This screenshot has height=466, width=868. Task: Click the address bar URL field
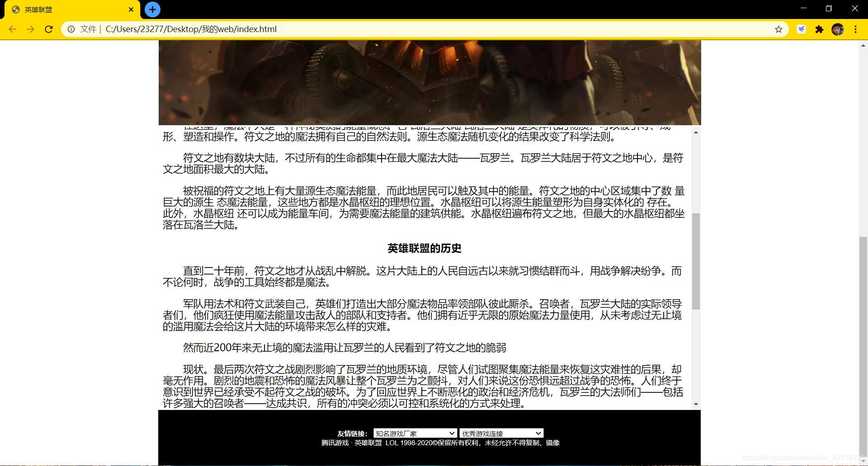[425, 29]
